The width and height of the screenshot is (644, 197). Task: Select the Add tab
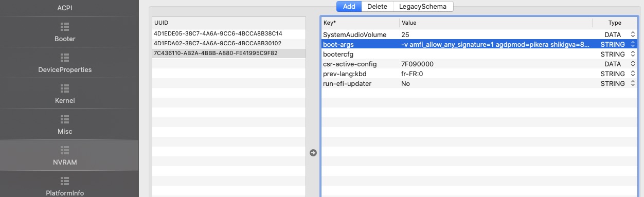(349, 6)
